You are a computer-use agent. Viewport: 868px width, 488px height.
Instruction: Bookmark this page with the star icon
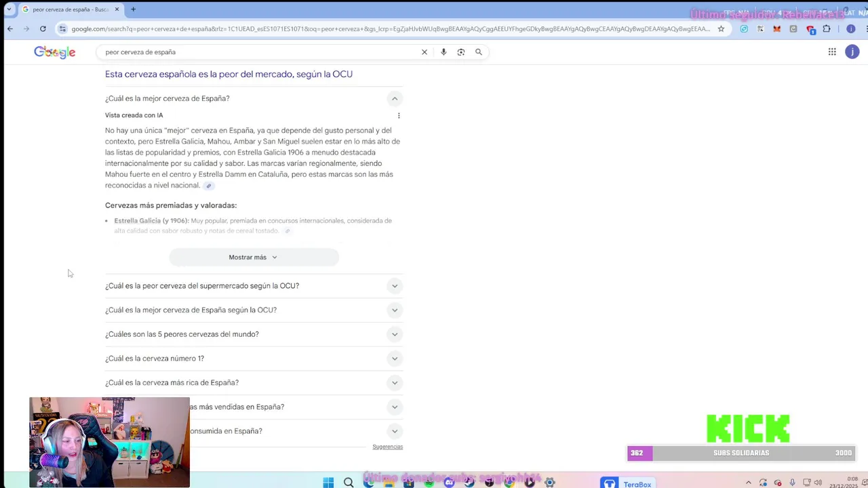point(721,28)
